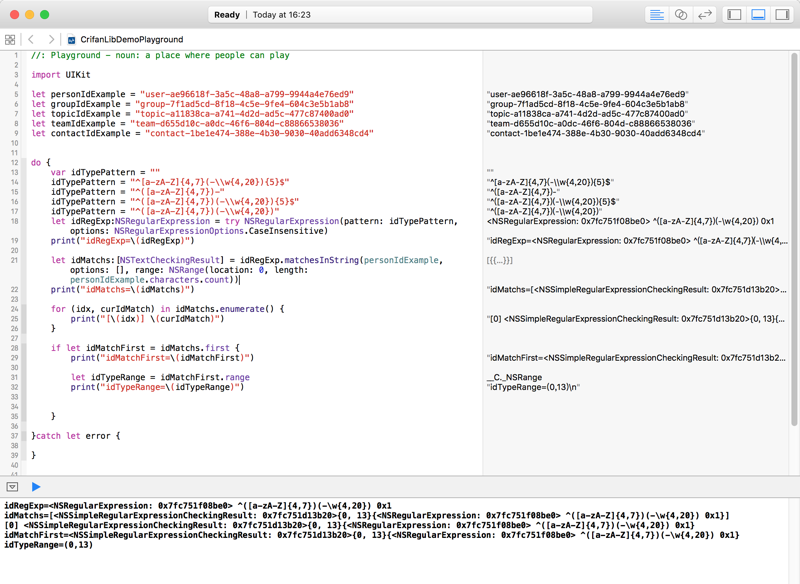Click the [{{...}}] array result in sidebar

click(499, 260)
